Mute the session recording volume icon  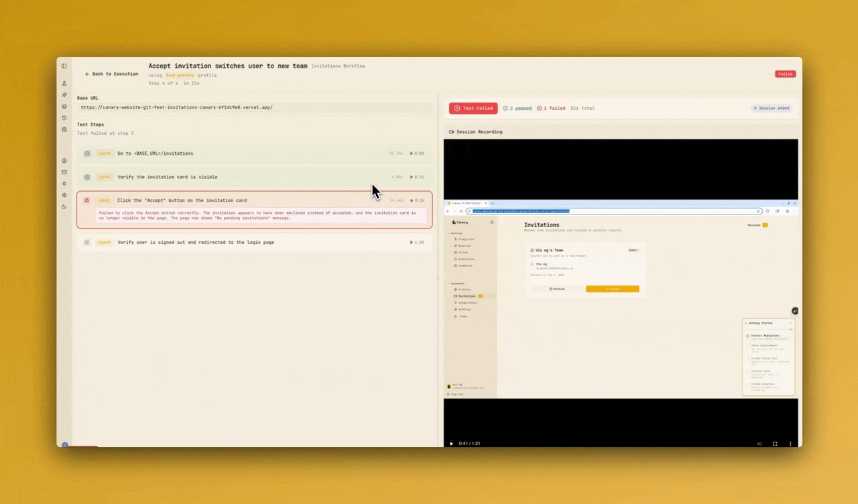759,443
